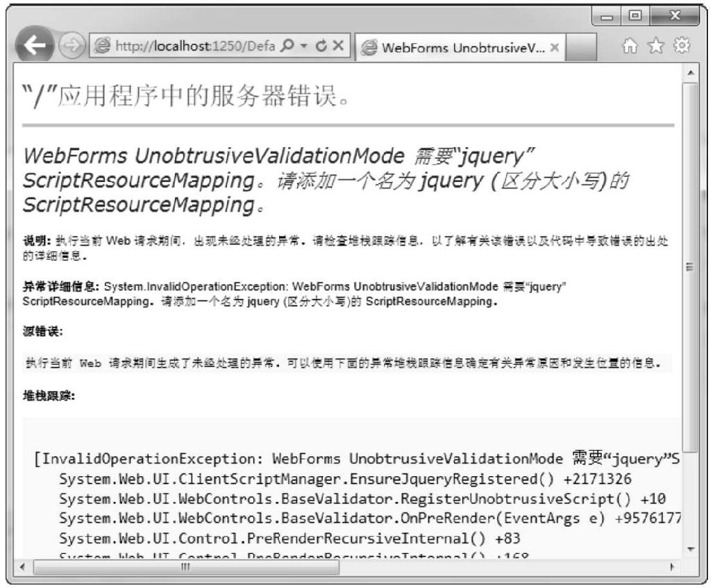Open the Favorites star icon
This screenshot has height=588, width=715.
pyautogui.click(x=656, y=46)
